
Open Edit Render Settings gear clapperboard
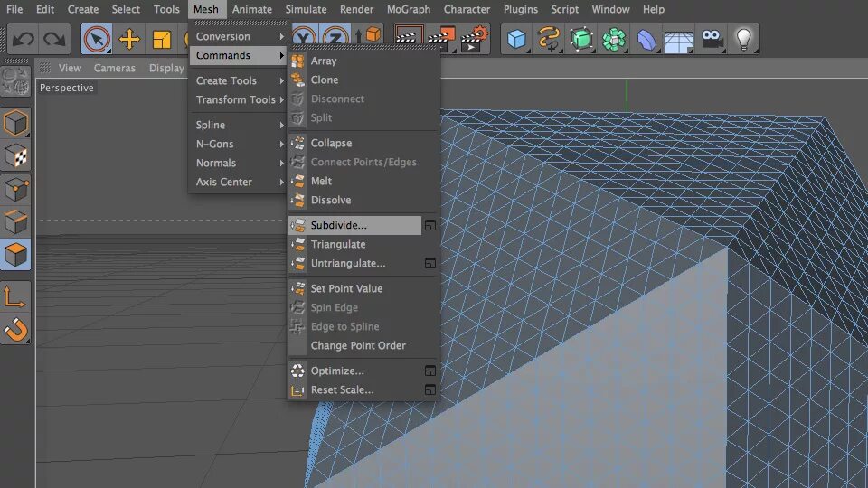coord(475,39)
